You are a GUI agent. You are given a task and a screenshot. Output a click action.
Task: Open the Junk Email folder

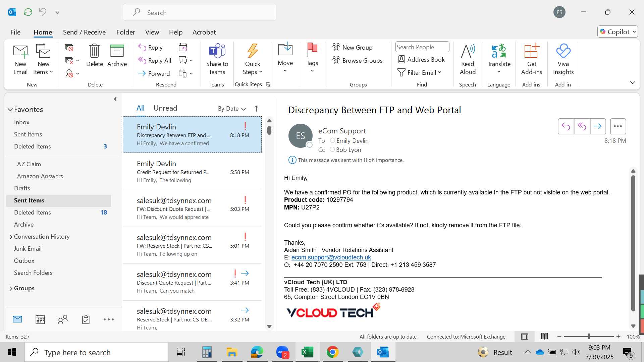click(28, 249)
